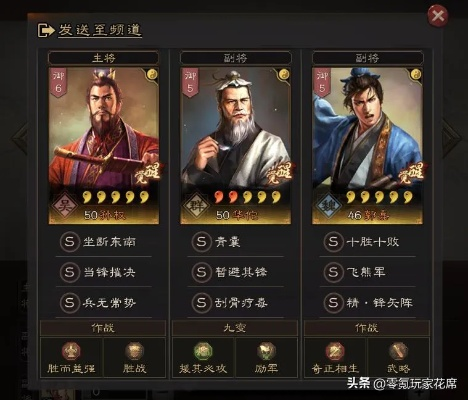Go to the previous team with left arrow

coord(21,138)
